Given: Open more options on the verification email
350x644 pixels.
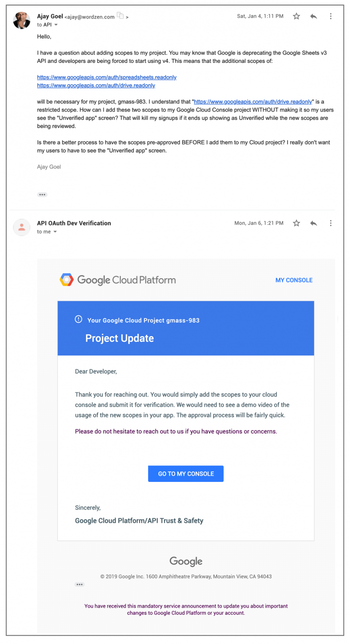Looking at the screenshot, I should click(330, 223).
